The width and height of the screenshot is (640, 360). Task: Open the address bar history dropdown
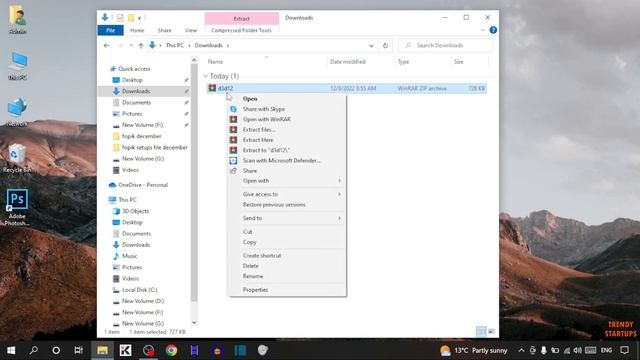371,45
